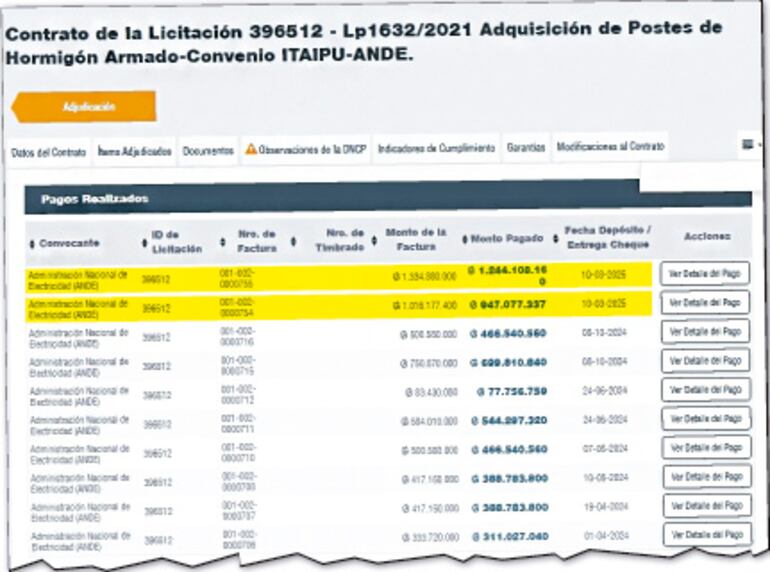This screenshot has width=770, height=572.
Task: Open the Documentos tab
Action: click(208, 151)
